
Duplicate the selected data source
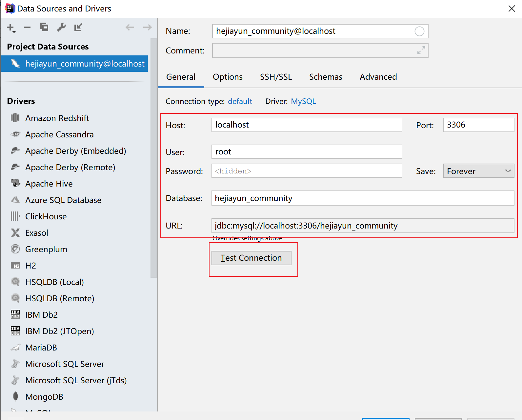click(44, 27)
